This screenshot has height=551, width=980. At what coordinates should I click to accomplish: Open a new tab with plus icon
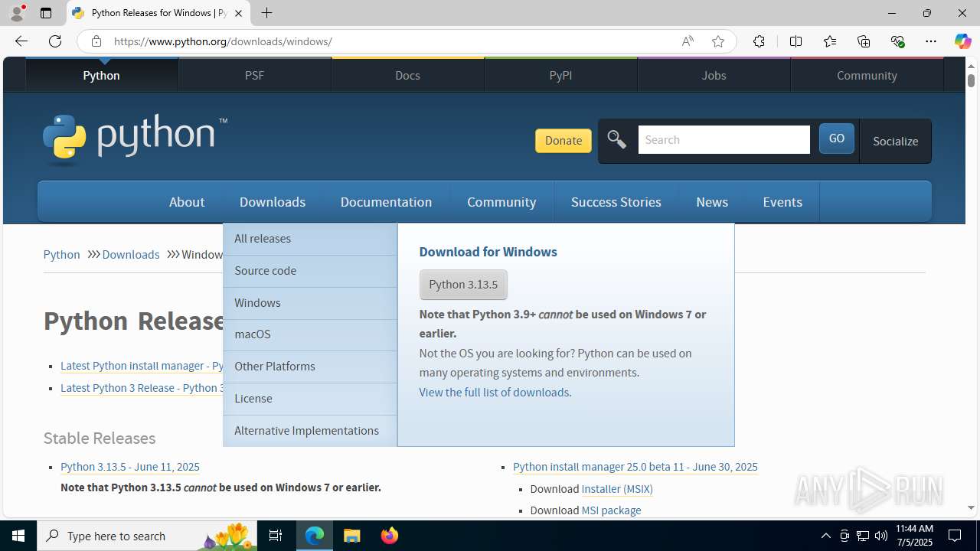[x=266, y=13]
